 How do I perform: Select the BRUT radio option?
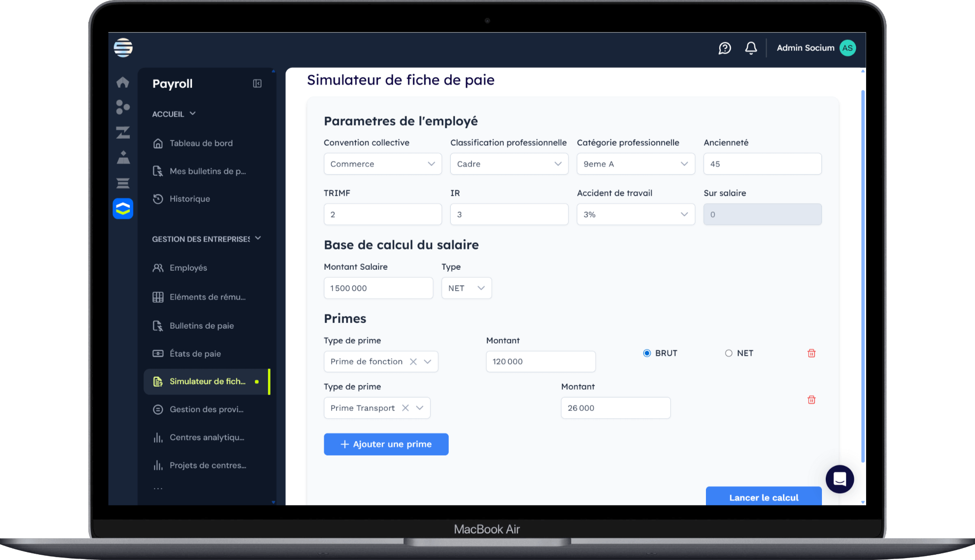[x=647, y=353]
